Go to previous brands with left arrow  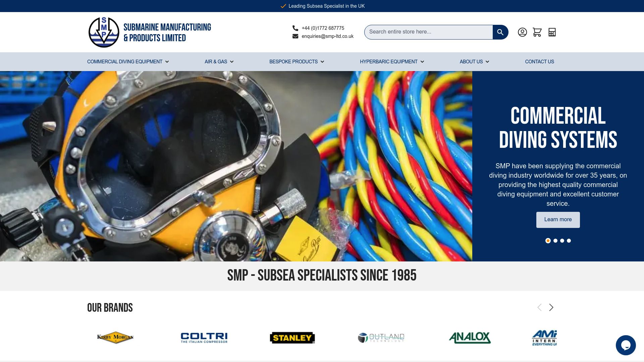[x=539, y=307]
